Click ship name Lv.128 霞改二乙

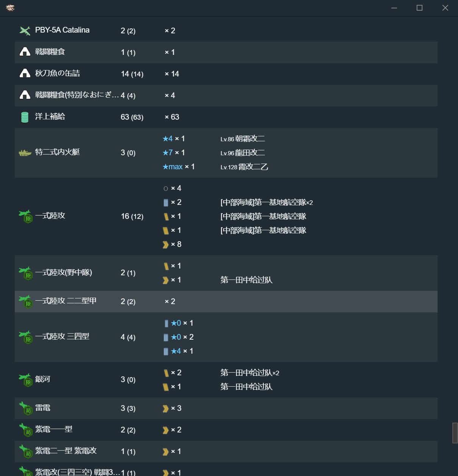pyautogui.click(x=244, y=167)
